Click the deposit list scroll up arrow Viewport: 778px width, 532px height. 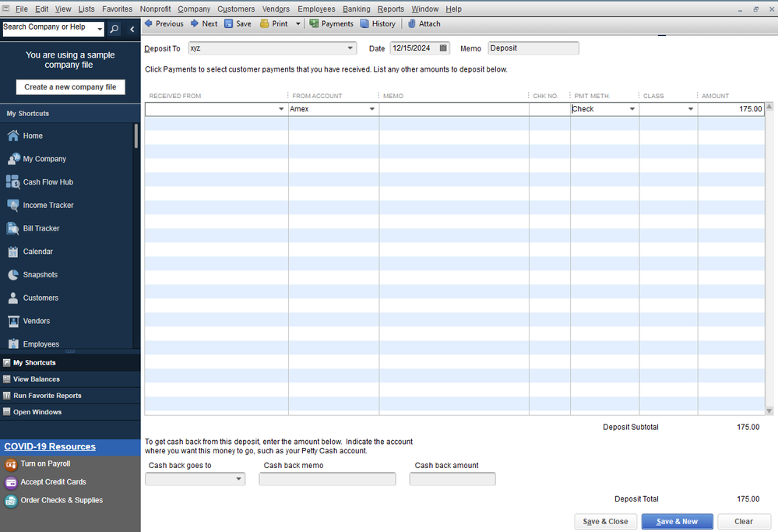[x=769, y=106]
